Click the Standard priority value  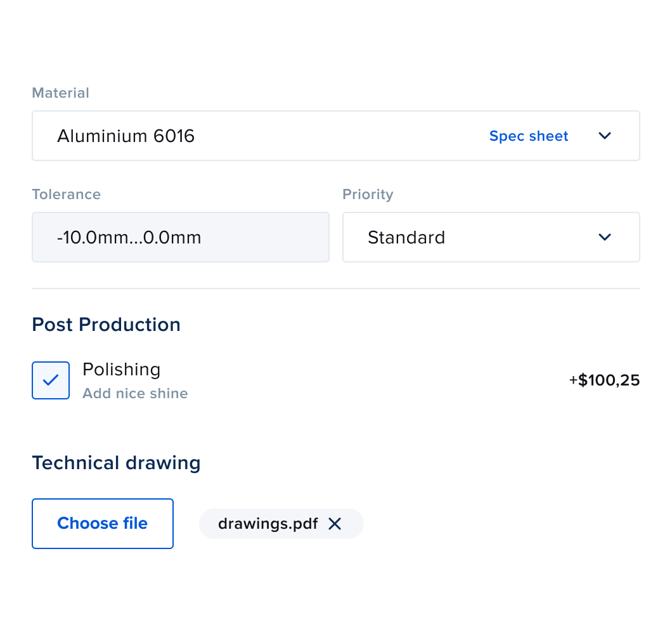pos(406,237)
